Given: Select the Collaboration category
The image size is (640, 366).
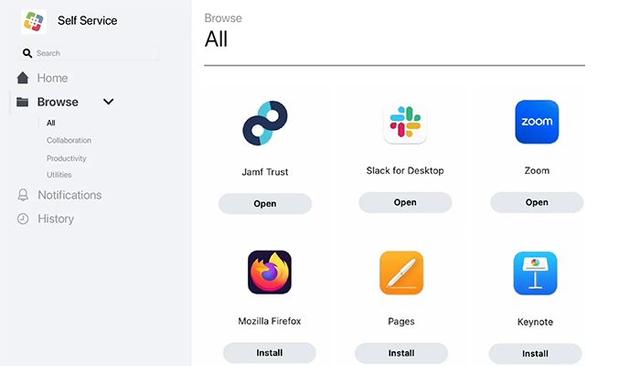Looking at the screenshot, I should 69,140.
